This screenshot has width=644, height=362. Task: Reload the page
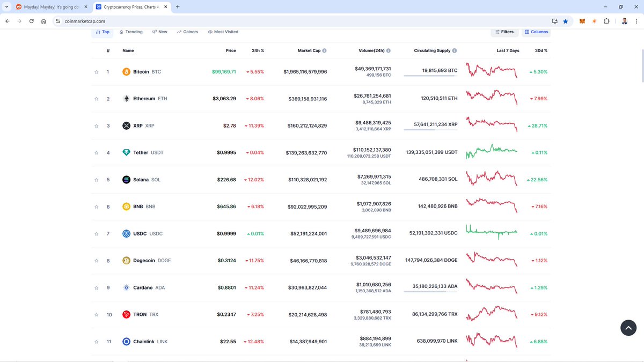coord(32,21)
